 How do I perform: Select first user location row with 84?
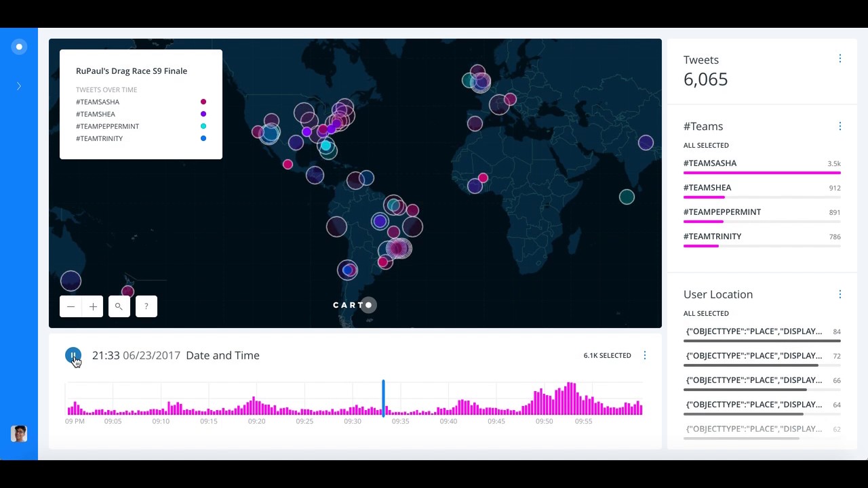pyautogui.click(x=762, y=334)
